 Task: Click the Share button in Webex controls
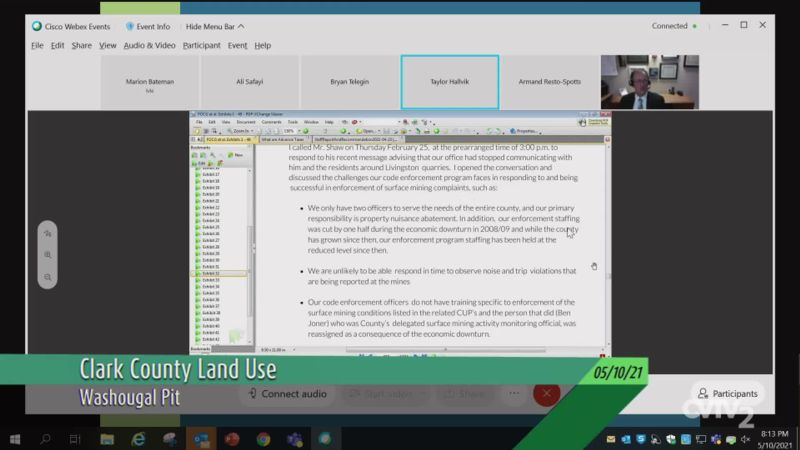tap(464, 394)
